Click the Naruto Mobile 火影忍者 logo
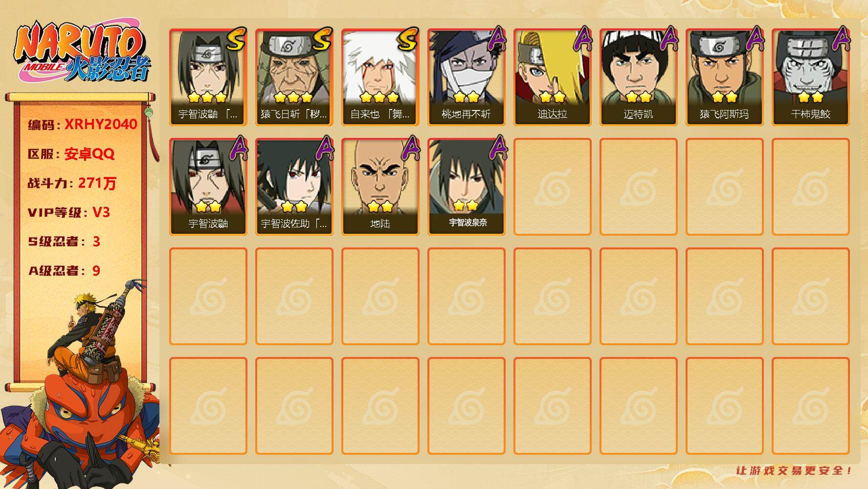Image resolution: width=868 pixels, height=489 pixels. pos(82,53)
